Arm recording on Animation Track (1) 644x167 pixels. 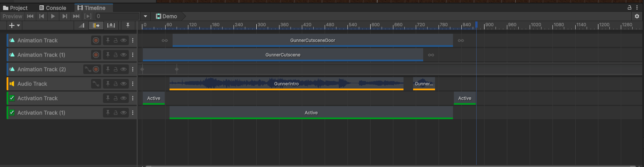[96, 55]
